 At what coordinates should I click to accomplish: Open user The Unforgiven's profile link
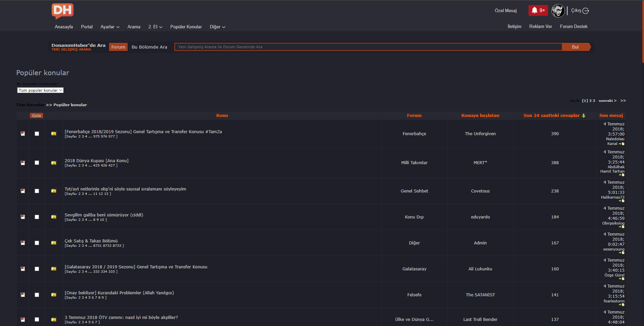coord(480,134)
